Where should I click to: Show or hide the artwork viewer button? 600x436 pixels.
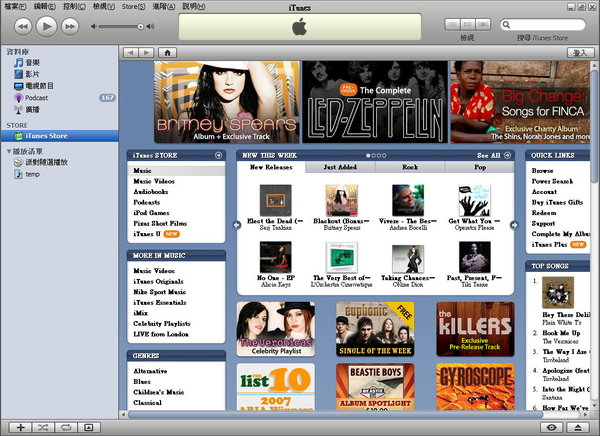(89, 427)
